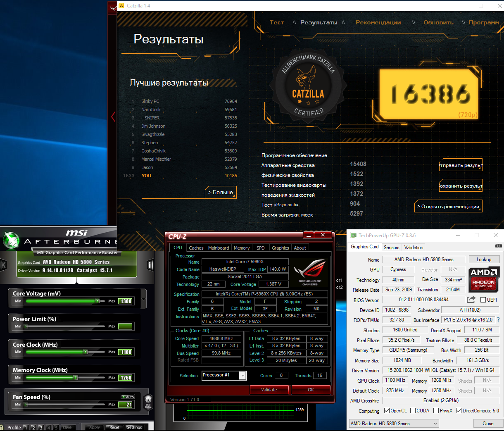504x431 pixels.
Task: Click the GPU-Z title bar app icon
Action: pyautogui.click(x=353, y=236)
